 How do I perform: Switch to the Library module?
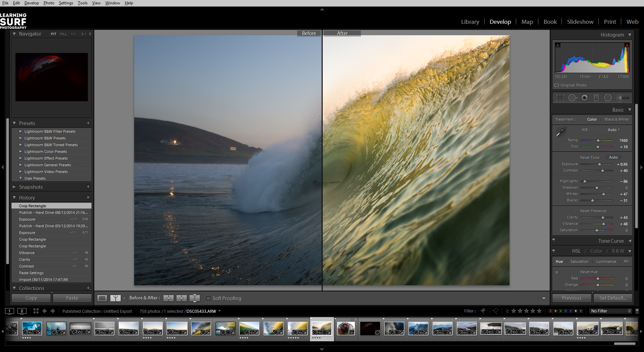470,21
